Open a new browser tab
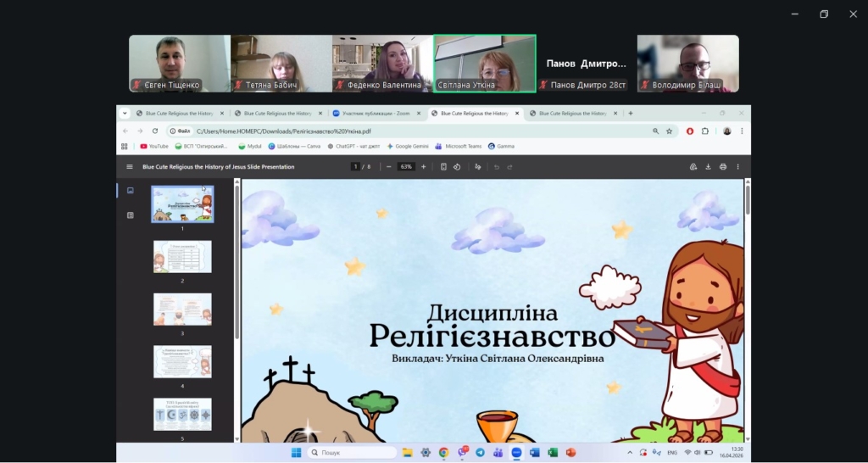Image resolution: width=868 pixels, height=463 pixels. tap(631, 113)
